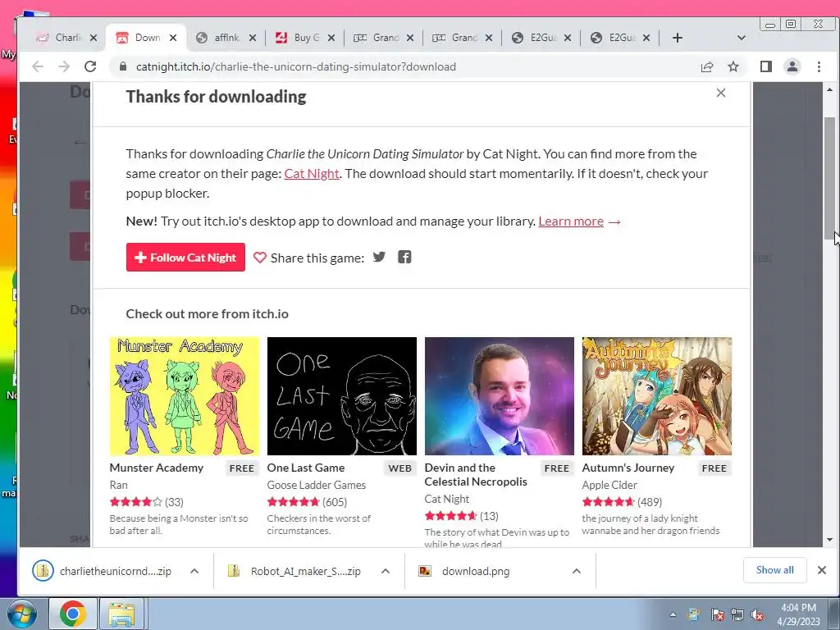Go back using the browser back arrow

(x=38, y=66)
